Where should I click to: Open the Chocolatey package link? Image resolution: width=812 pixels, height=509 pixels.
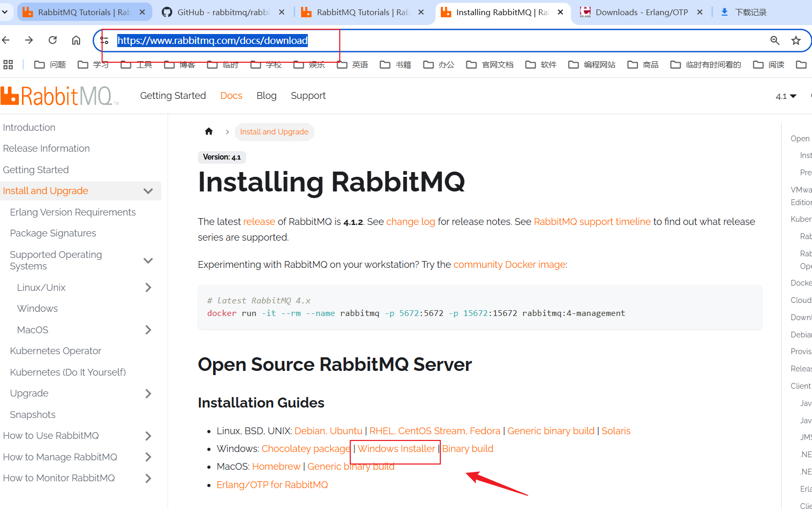pos(306,449)
